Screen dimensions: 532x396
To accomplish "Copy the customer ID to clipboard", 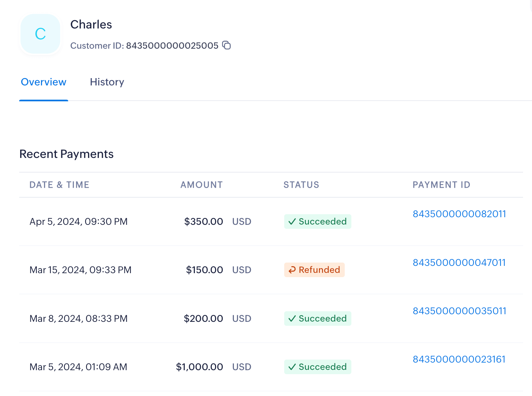I will point(226,45).
